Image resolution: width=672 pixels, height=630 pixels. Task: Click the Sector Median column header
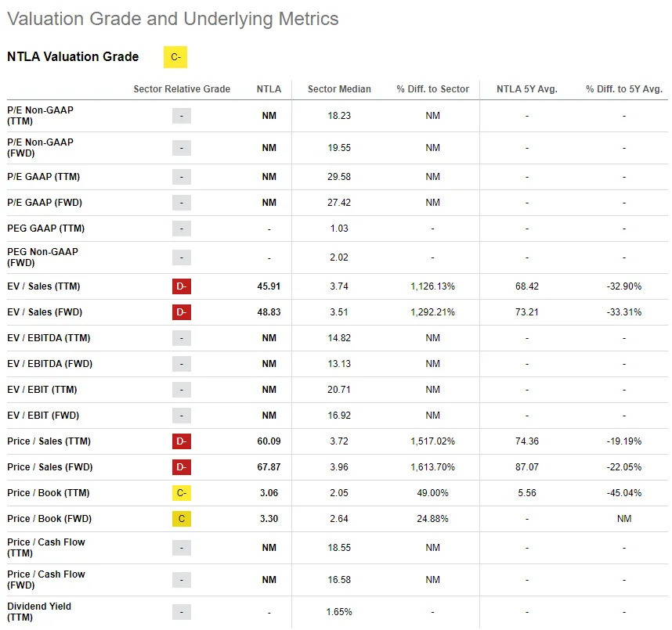pos(339,89)
